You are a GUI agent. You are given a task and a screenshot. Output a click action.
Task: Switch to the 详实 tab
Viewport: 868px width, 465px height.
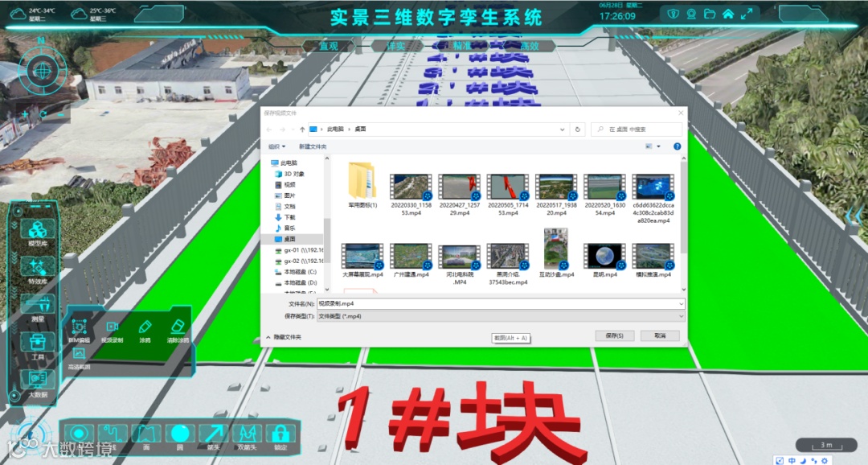tap(395, 46)
